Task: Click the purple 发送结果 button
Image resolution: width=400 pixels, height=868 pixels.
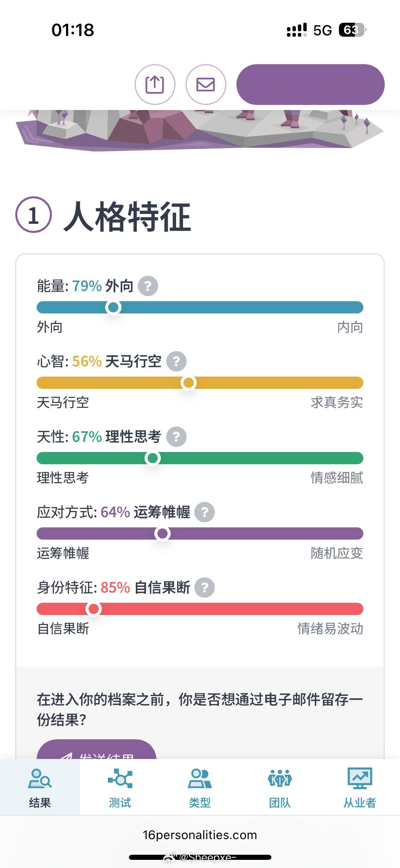Action: (96, 749)
